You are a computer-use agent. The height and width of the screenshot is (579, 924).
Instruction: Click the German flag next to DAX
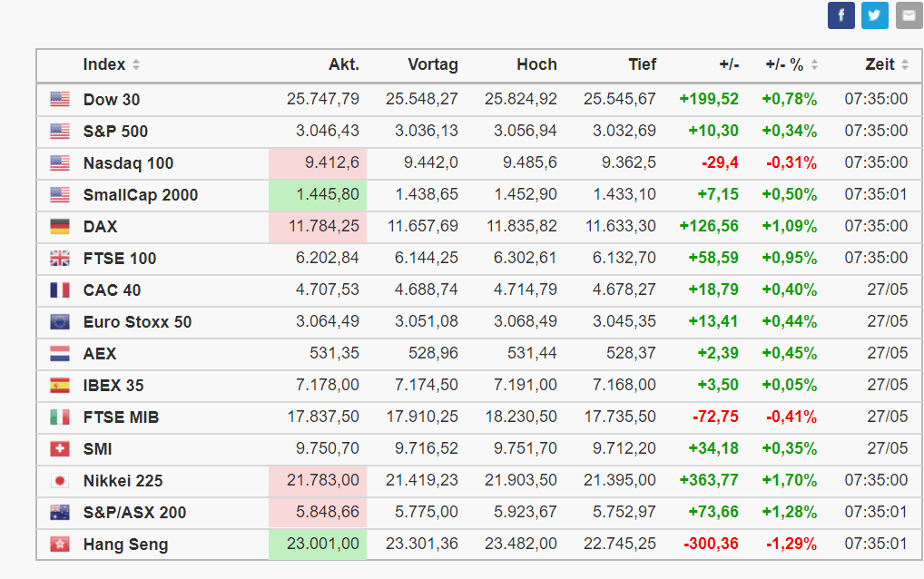pyautogui.click(x=60, y=227)
